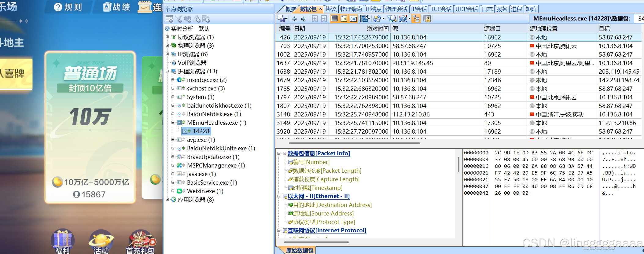Select packet row number 3148
This screenshot has height=254, width=644.
[x=458, y=114]
